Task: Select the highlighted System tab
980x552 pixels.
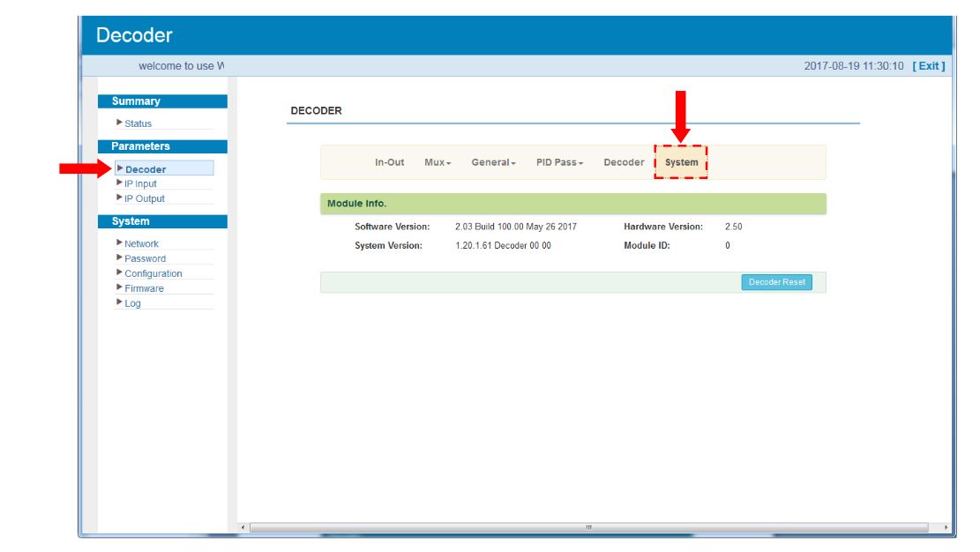Action: pos(681,162)
